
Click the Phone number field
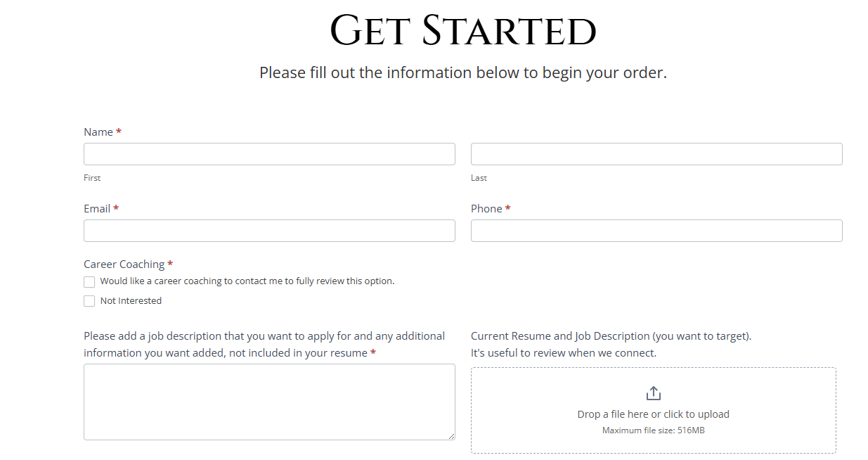(x=656, y=231)
